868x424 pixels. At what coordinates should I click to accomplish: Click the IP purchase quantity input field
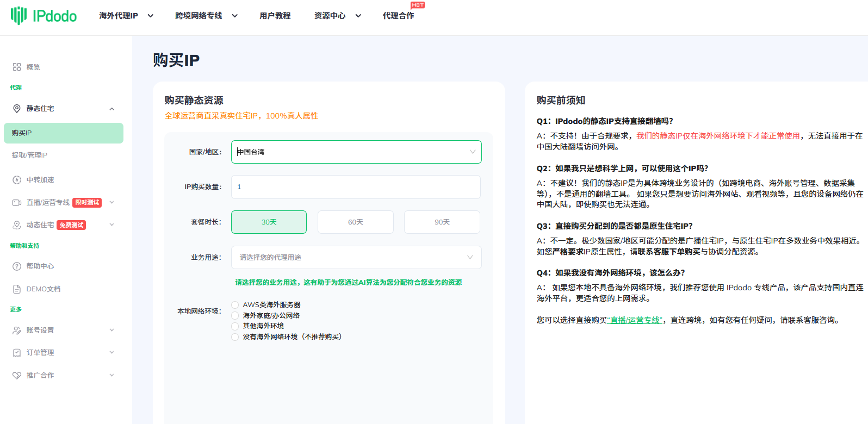(356, 187)
